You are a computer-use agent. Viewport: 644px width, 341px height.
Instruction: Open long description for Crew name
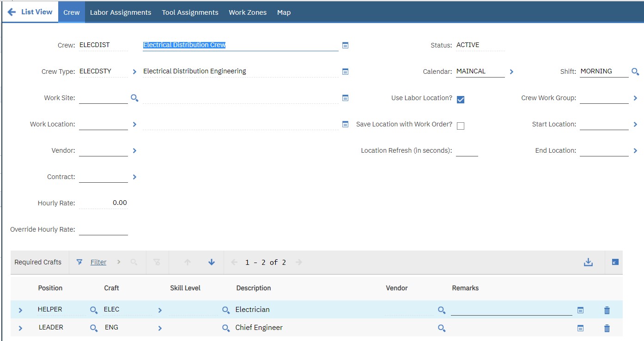[x=345, y=45]
